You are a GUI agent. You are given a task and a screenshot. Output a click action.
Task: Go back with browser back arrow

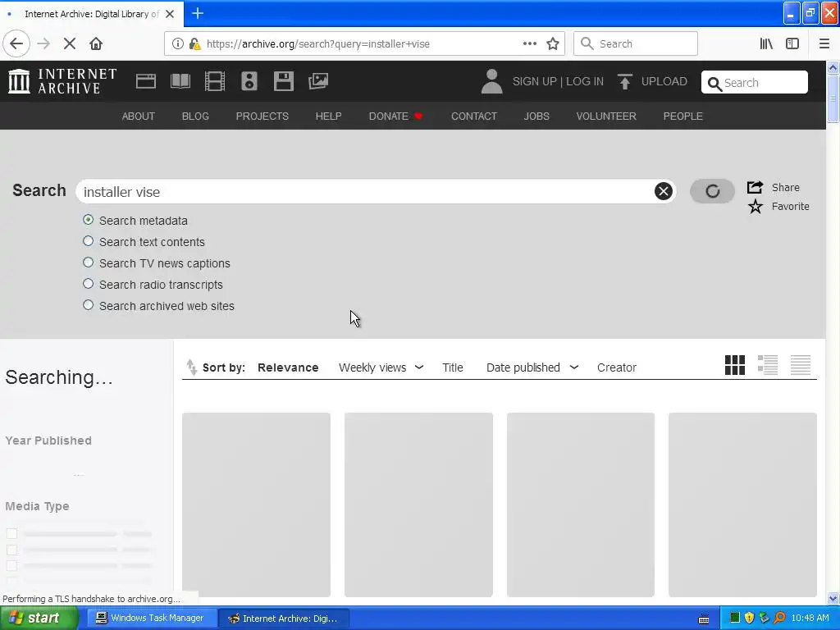pyautogui.click(x=16, y=43)
